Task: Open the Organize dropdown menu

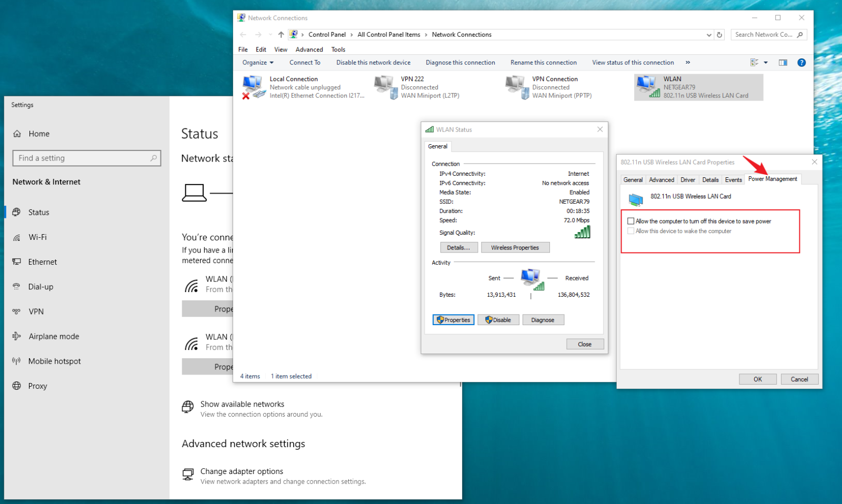Action: pos(257,62)
